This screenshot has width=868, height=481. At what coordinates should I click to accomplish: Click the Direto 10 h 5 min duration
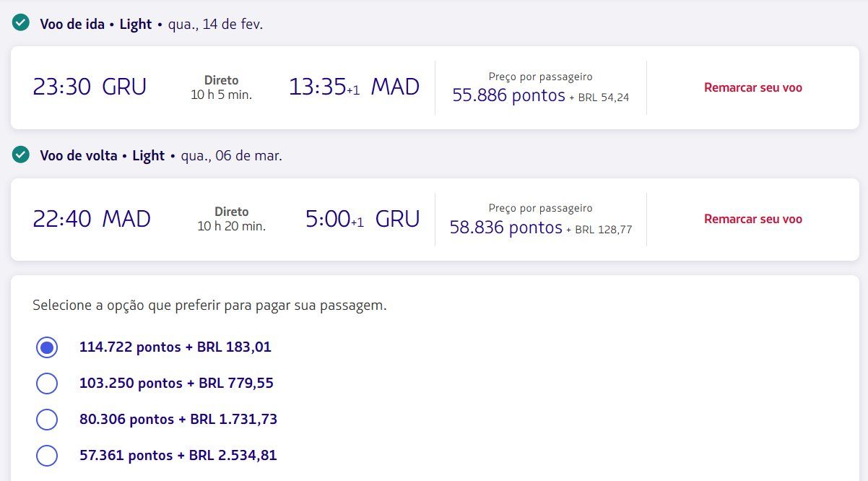[221, 87]
